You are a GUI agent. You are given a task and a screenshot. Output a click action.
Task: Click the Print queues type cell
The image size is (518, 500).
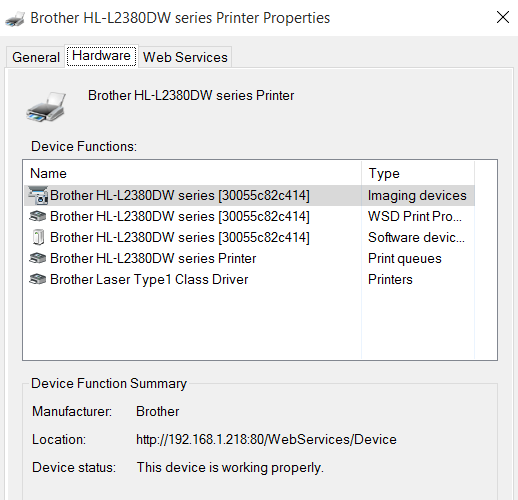(405, 258)
